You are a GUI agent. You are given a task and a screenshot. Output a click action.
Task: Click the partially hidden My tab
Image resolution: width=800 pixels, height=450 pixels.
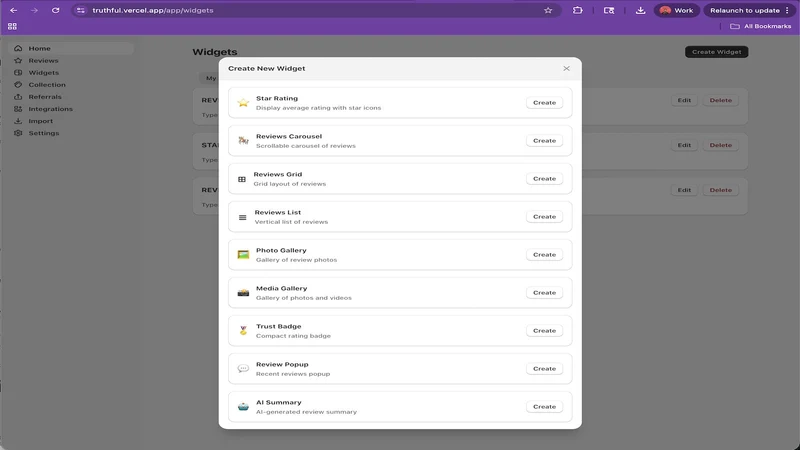209,78
